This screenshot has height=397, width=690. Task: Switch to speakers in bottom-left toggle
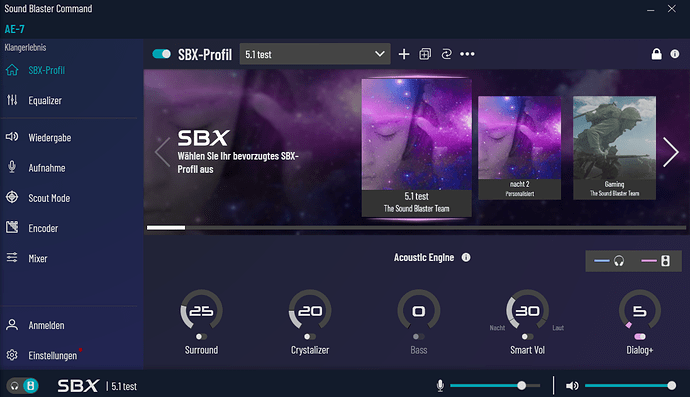pyautogui.click(x=31, y=386)
